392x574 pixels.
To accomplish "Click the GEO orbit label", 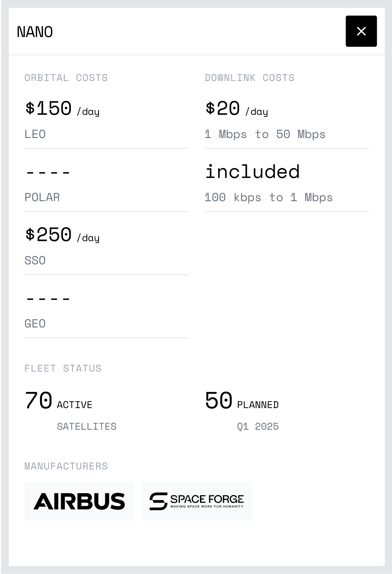I will 35,324.
